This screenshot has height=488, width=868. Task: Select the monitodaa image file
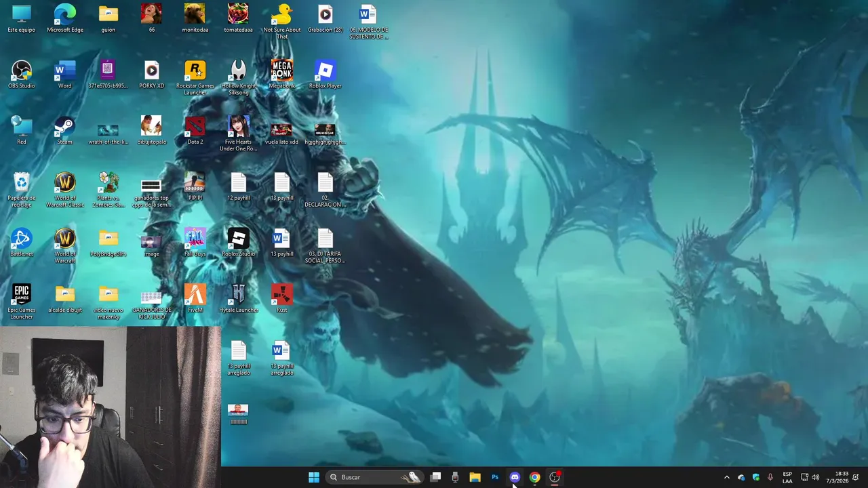[195, 18]
